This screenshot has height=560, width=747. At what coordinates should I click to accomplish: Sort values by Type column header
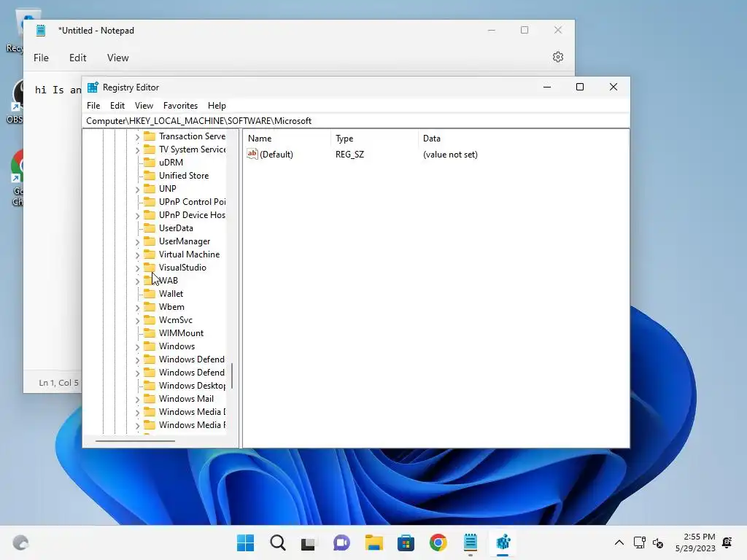click(x=374, y=139)
